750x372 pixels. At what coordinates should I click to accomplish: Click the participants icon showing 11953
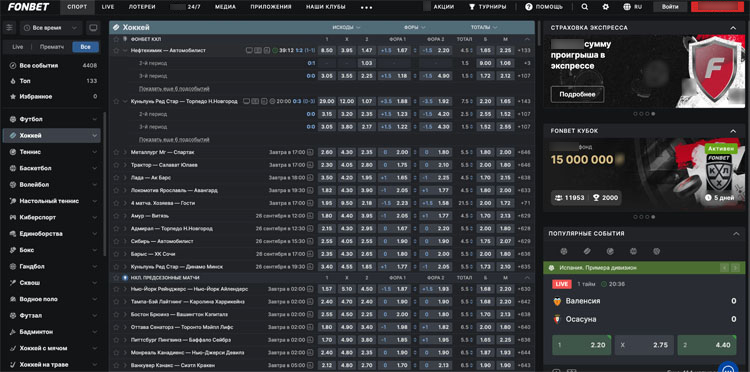(559, 197)
